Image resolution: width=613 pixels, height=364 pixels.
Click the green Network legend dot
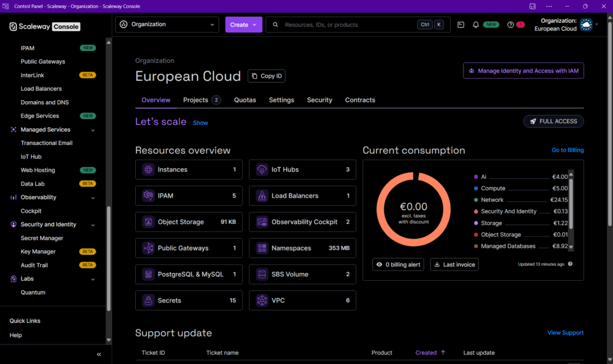[476, 200]
